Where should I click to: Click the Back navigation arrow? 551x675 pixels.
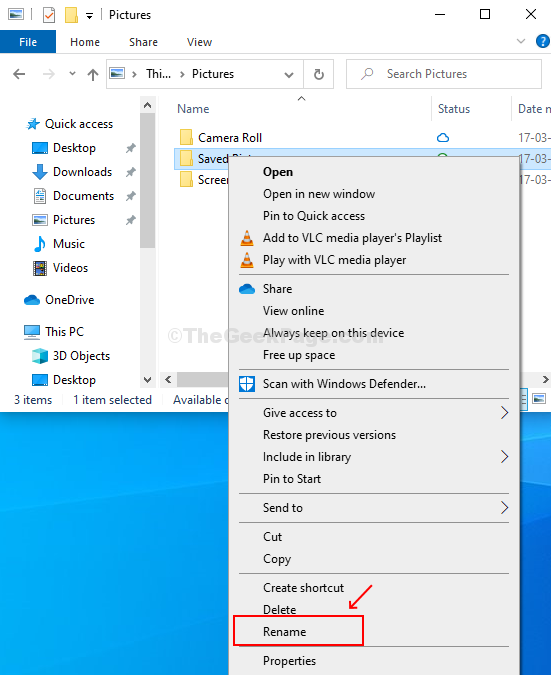(x=19, y=74)
